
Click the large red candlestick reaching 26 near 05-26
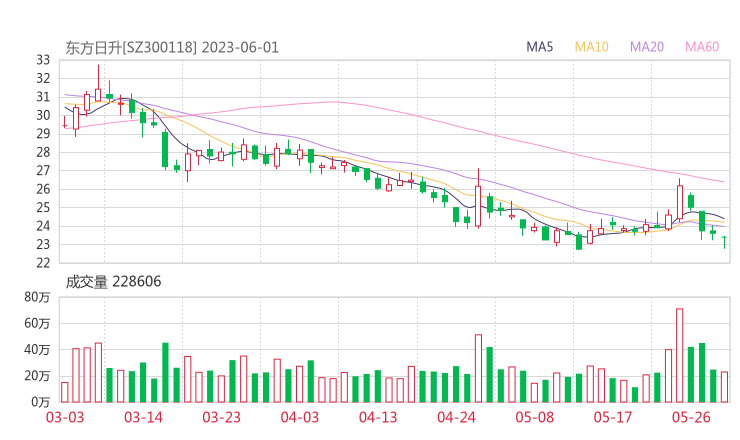tap(680, 202)
